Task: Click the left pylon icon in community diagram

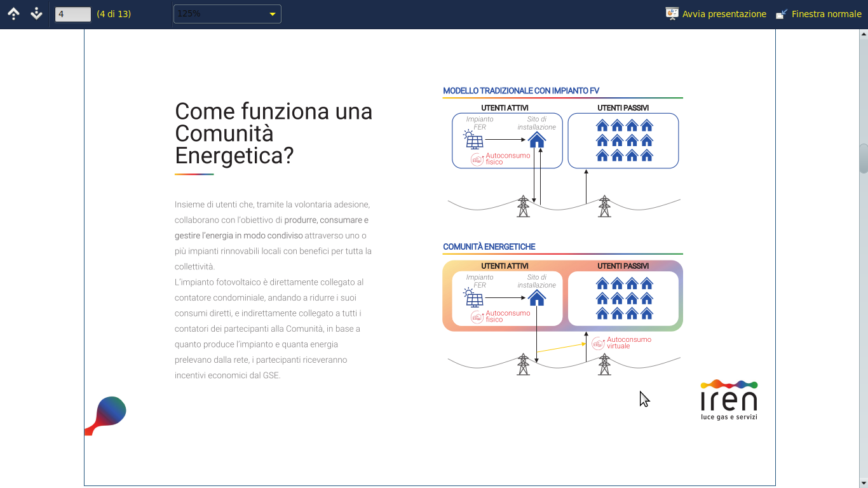Action: tap(523, 364)
